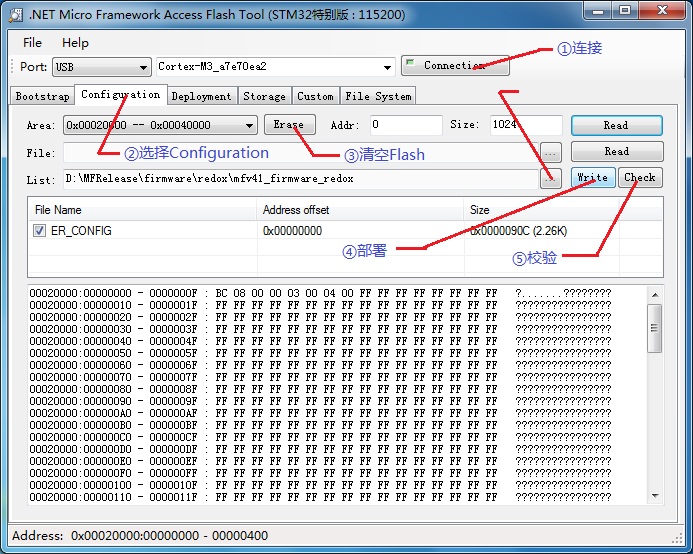This screenshot has width=693, height=554.
Task: Click hex row 00020000:00000080
Action: (320, 389)
